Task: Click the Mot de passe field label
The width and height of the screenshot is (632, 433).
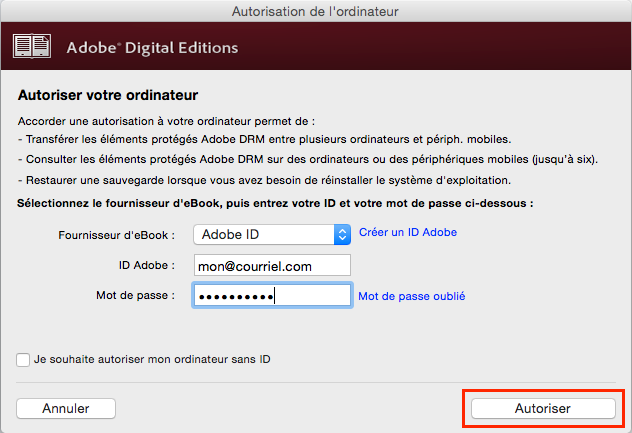Action: (x=135, y=296)
